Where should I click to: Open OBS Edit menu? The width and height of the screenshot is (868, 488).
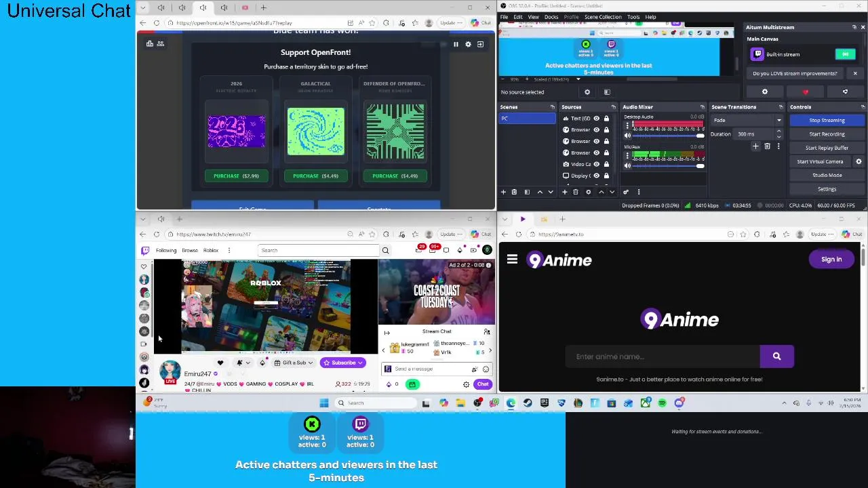pyautogui.click(x=518, y=17)
